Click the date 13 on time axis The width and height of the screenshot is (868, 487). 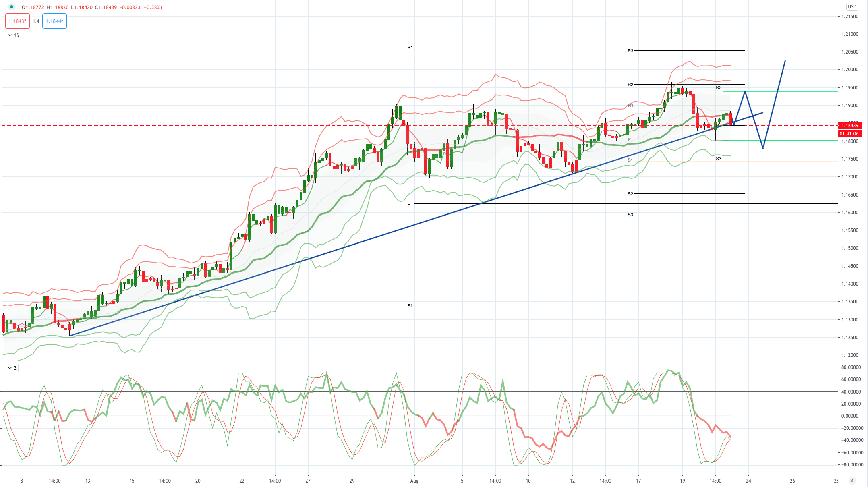[x=88, y=481]
